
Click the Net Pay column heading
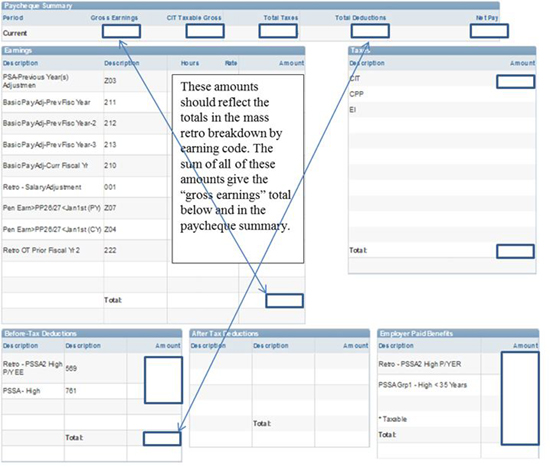coord(487,18)
